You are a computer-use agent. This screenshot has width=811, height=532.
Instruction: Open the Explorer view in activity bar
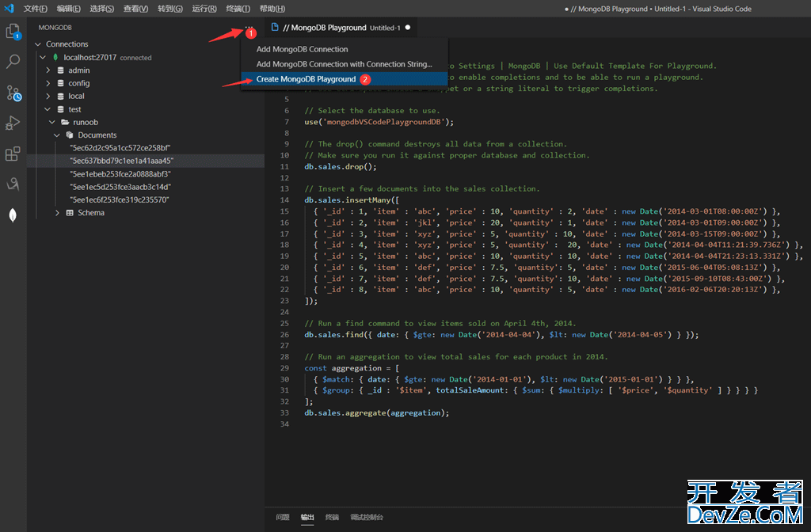click(13, 32)
